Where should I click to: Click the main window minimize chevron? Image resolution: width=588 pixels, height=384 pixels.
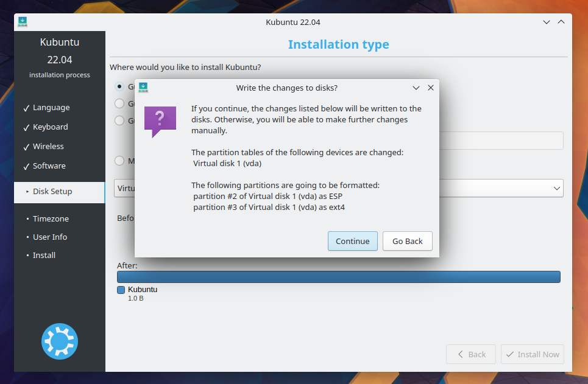point(547,22)
